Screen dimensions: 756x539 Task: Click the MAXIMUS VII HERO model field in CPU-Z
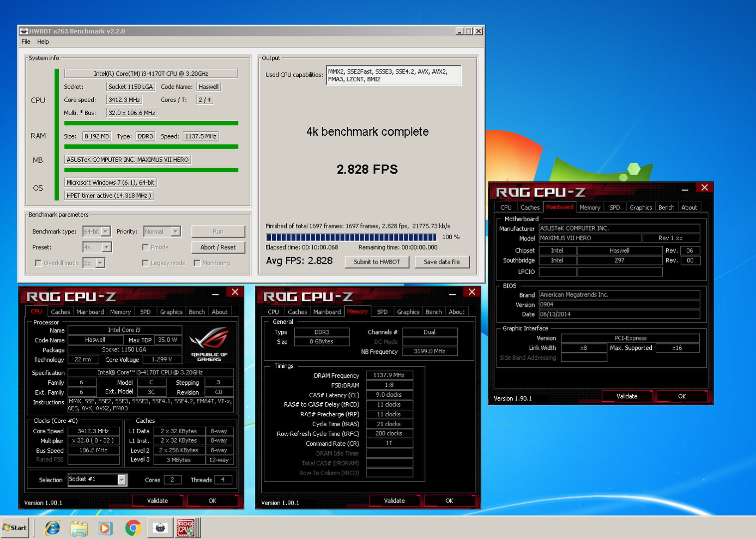590,238
